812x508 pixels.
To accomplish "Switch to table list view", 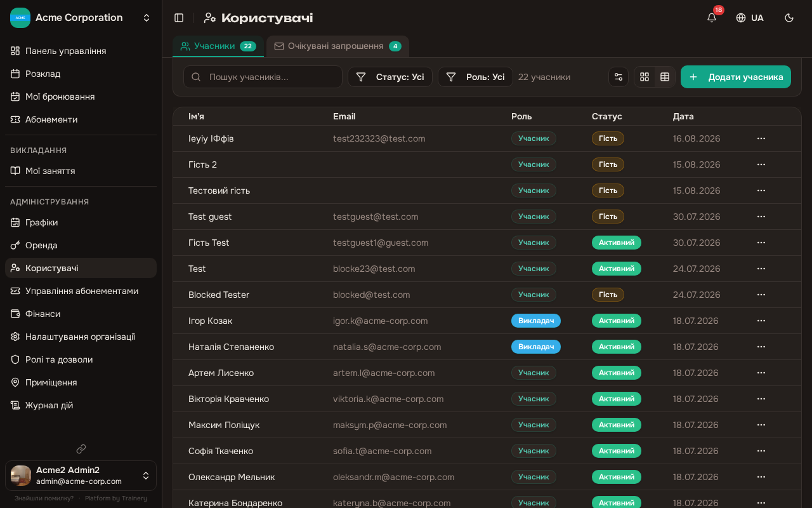I will 665,77.
